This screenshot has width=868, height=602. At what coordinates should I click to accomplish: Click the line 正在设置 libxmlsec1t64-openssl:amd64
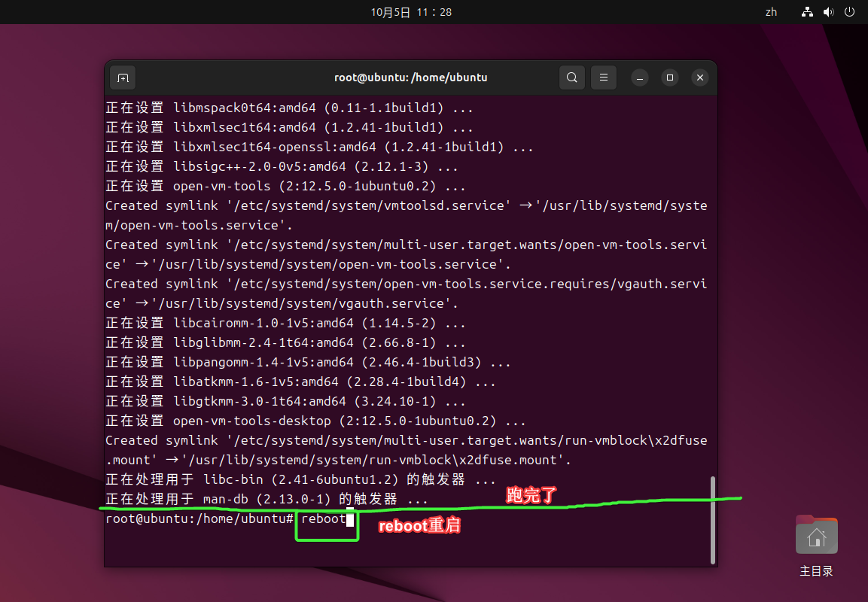[319, 147]
